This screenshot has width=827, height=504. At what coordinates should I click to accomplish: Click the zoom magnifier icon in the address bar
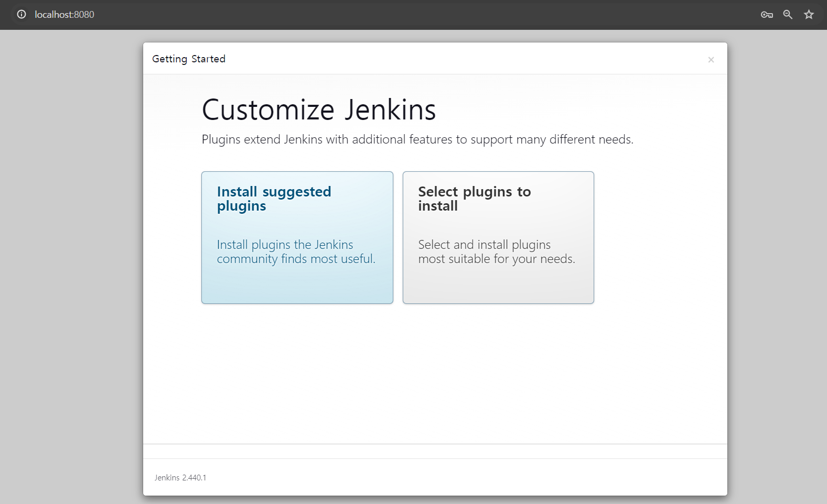[x=788, y=15]
